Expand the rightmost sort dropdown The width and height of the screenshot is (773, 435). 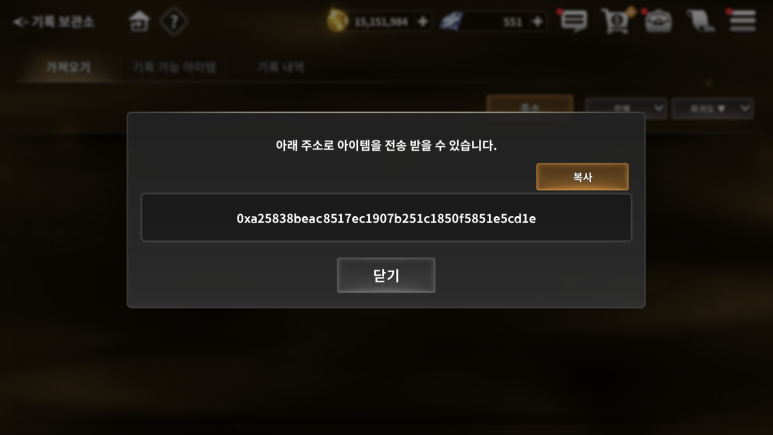pyautogui.click(x=713, y=108)
